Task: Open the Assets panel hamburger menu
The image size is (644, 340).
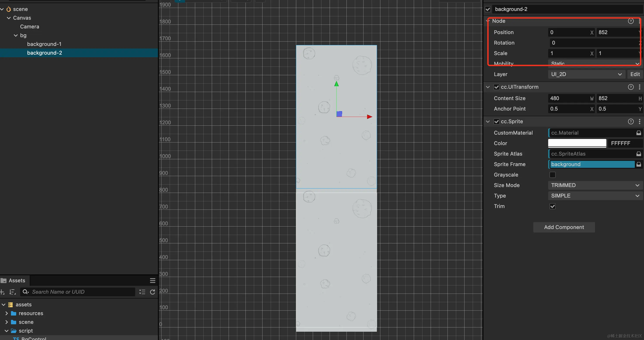Action: coord(152,281)
